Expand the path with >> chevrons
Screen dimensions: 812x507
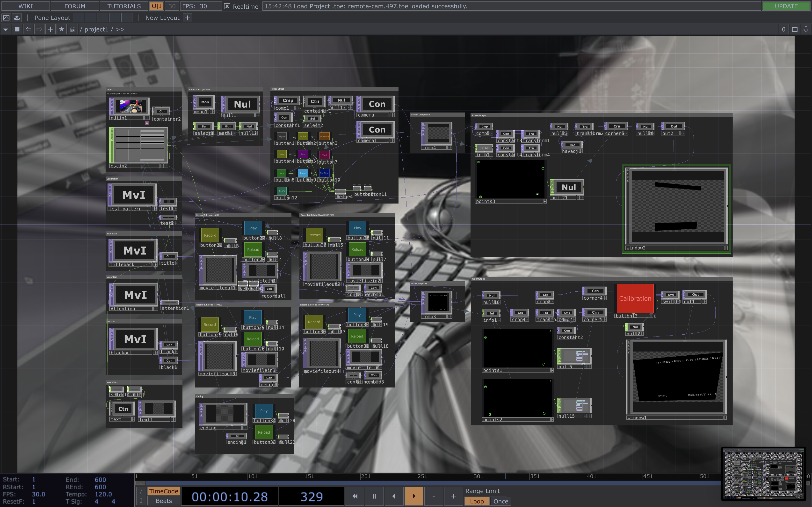pos(120,29)
